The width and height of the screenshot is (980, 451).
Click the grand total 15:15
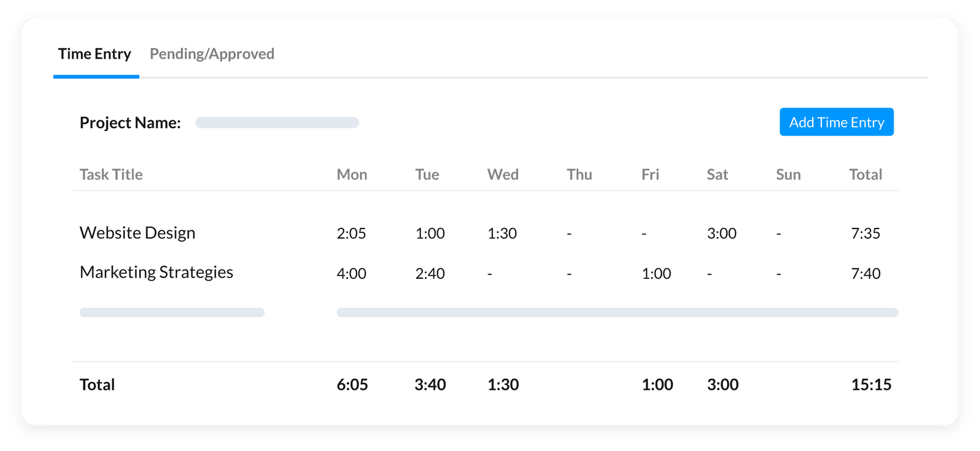click(871, 385)
